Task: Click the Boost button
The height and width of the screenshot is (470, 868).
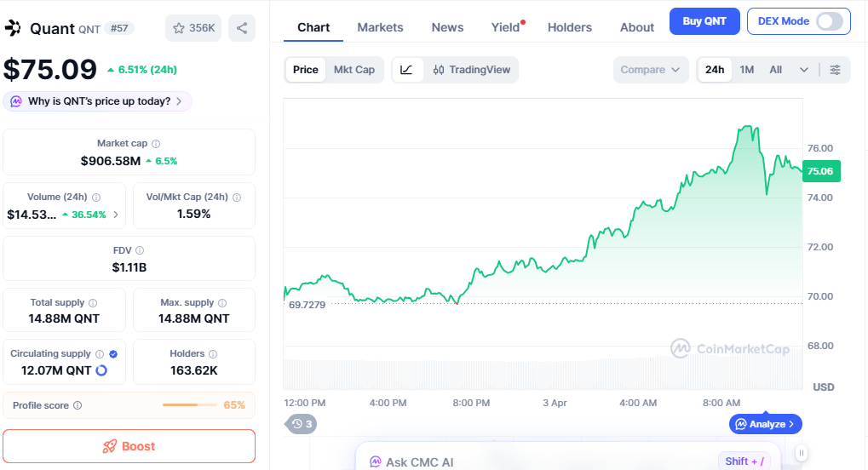Action: [129, 446]
